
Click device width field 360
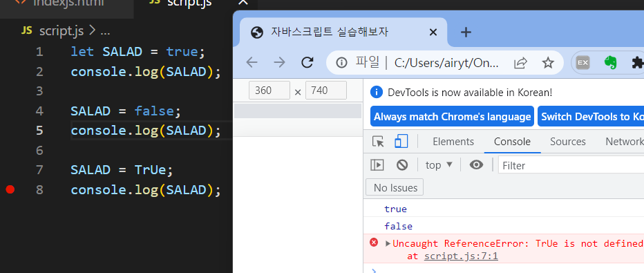tap(269, 91)
